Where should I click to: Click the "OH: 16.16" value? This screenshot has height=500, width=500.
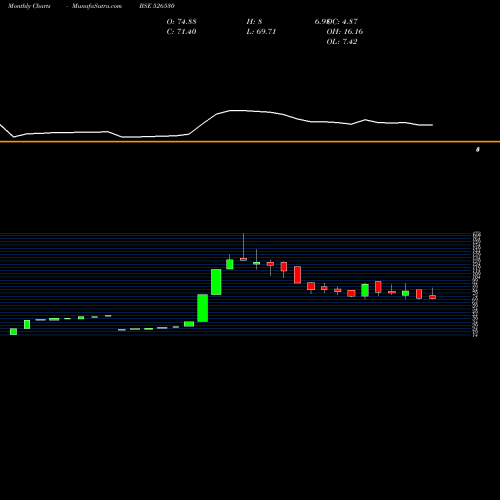(x=345, y=32)
